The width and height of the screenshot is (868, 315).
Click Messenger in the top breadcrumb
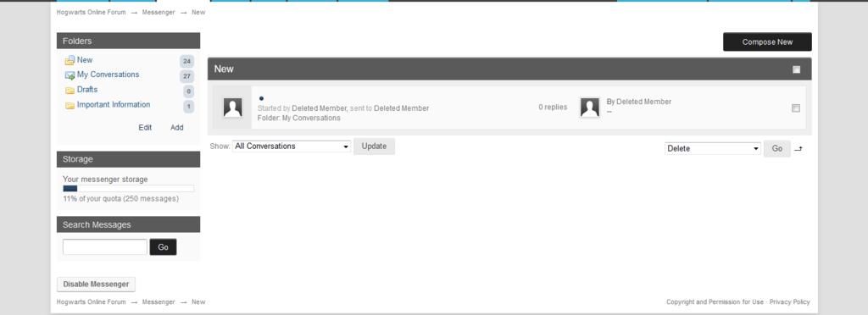coord(159,12)
